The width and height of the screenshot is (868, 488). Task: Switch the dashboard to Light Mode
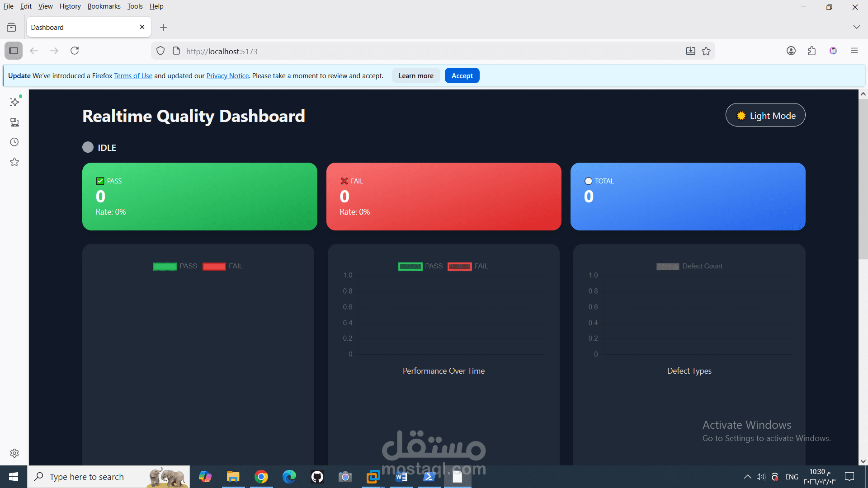765,115
